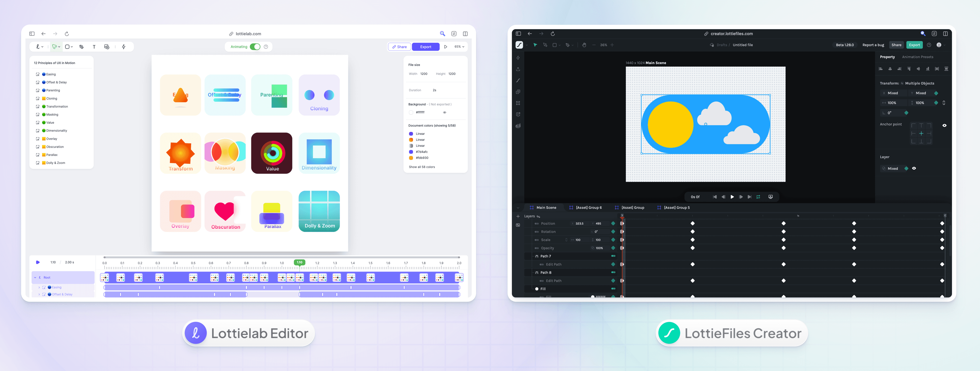Open the Text tool in Creator's left sidebar

(x=518, y=103)
